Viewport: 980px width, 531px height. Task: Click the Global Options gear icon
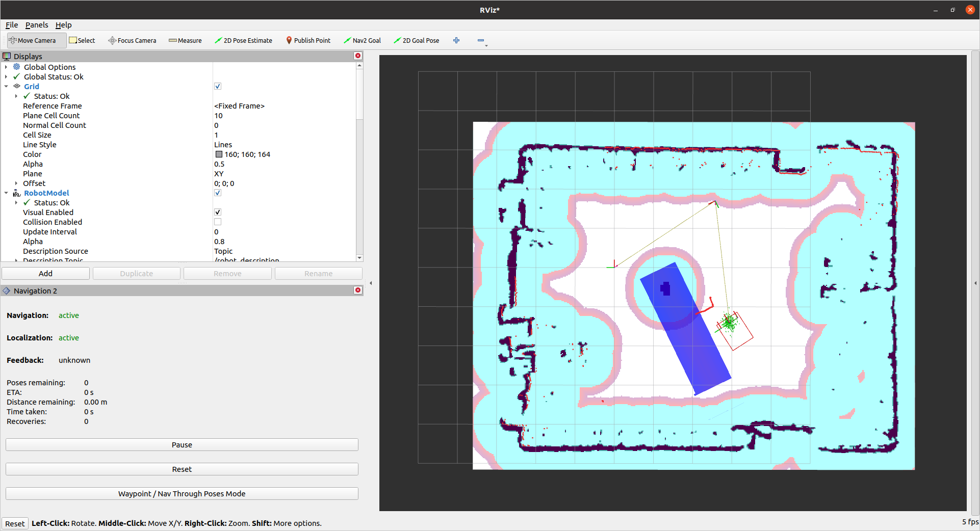coord(17,67)
